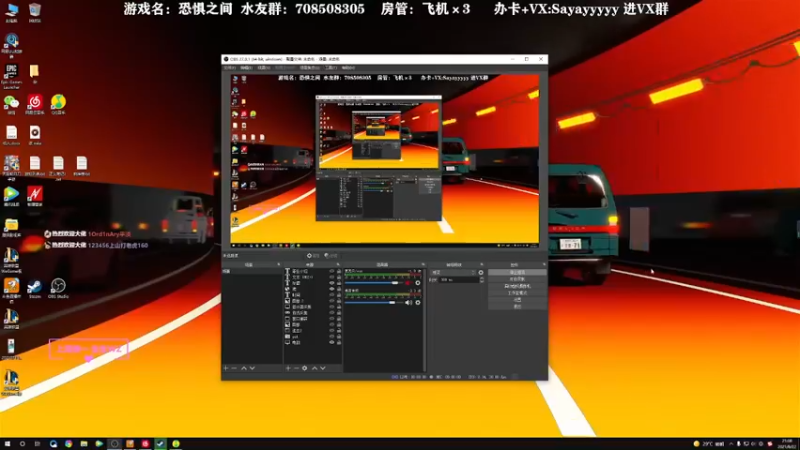Viewport: 800px width, 450px height.
Task: Click the second mixer channel's volume slider
Action: click(x=373, y=303)
